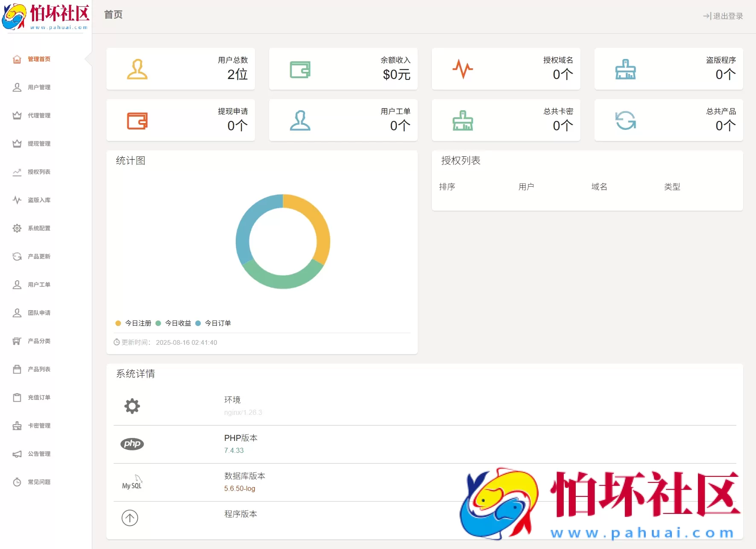Open the PHP version 7.4.33 link
Screen dimensions: 756x549
tap(234, 450)
